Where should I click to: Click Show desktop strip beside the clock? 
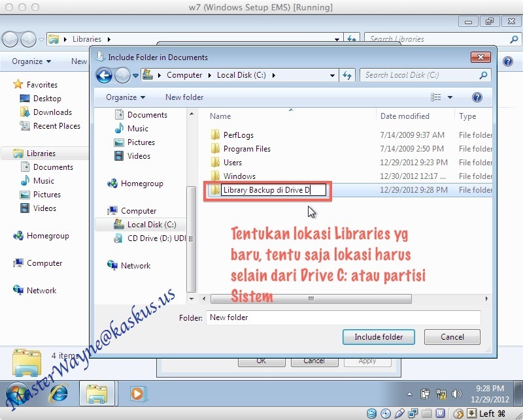(518, 394)
